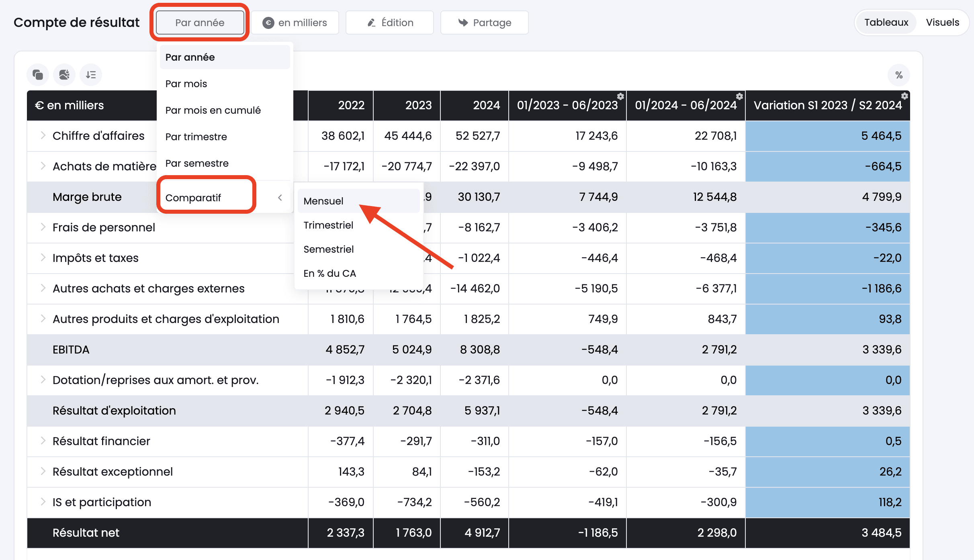Expand the IS et participation row

click(x=43, y=502)
